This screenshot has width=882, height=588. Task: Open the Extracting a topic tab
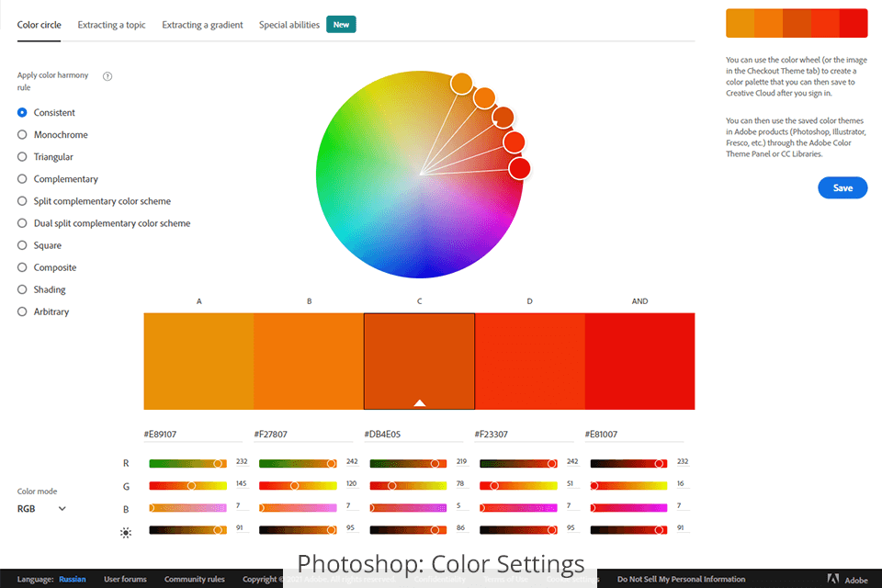111,25
